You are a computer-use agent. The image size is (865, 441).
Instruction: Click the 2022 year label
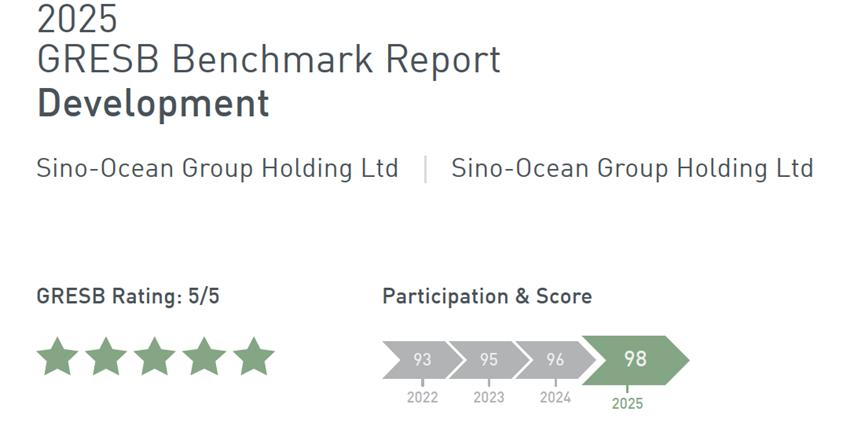(422, 398)
